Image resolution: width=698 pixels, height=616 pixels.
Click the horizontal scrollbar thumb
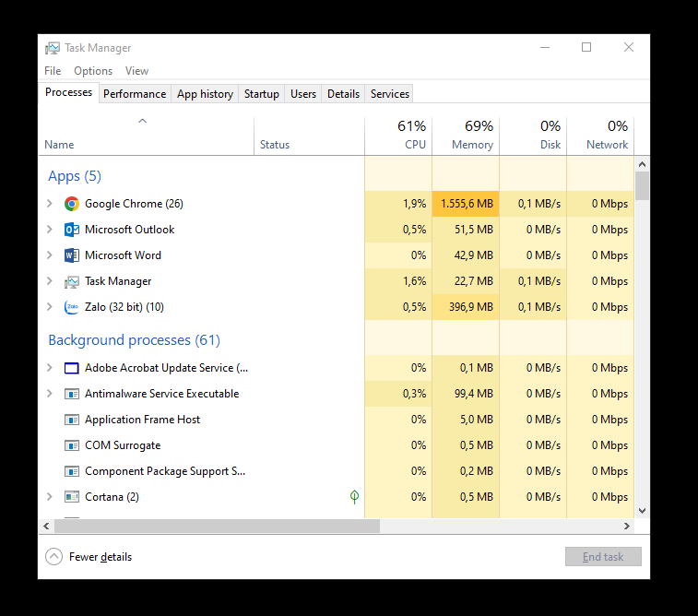pos(217,526)
